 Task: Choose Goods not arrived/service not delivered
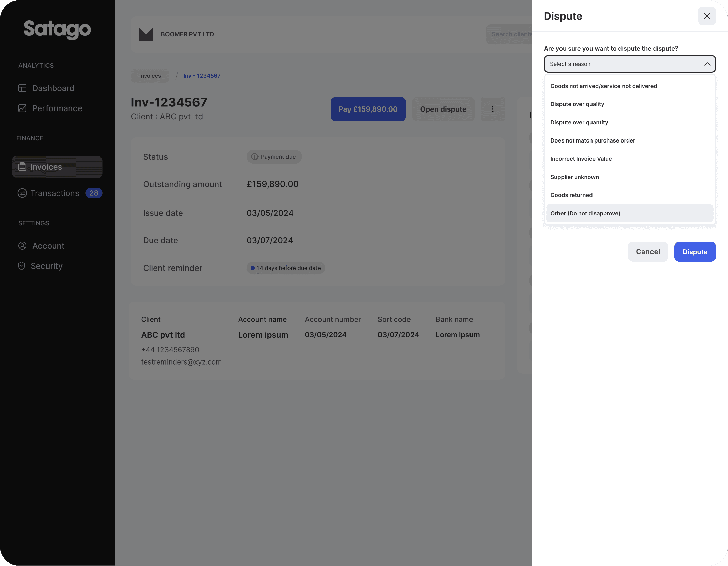click(x=603, y=86)
